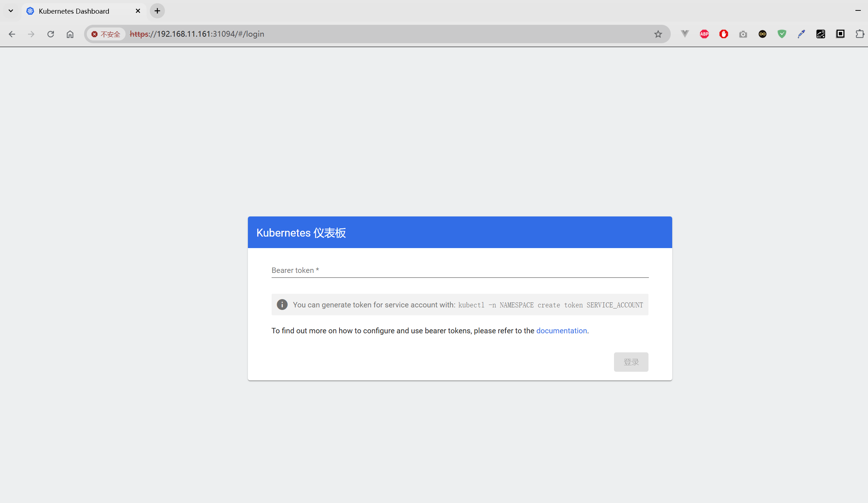Expand the tab search dropdown arrow
Screen dimensions: 868x503
coord(11,11)
